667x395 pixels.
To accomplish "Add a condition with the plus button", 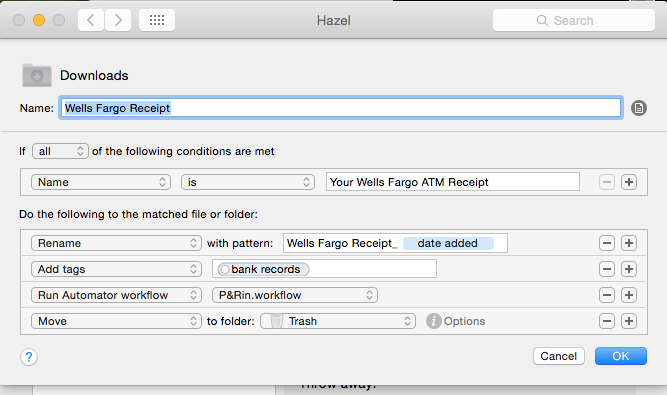I will coord(629,182).
